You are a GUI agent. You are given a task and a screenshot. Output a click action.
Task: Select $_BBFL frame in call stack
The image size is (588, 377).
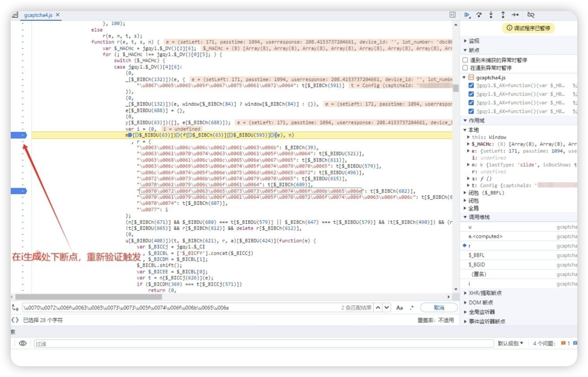[x=477, y=255]
